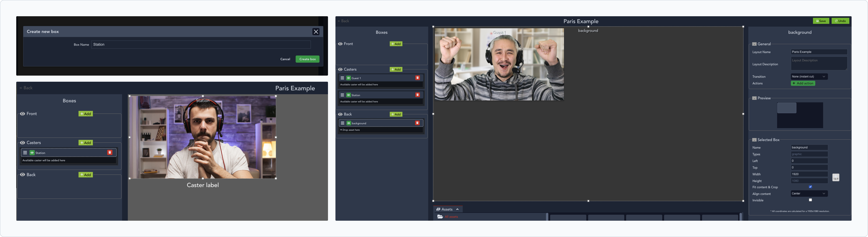Screen dimensions: 868x237
Task: Toggle Guest 1 box visibility
Action: pyautogui.click(x=348, y=78)
